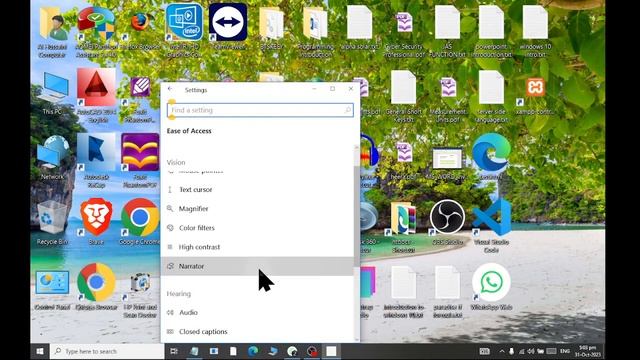Select the Brave browser desktop shortcut

96,222
